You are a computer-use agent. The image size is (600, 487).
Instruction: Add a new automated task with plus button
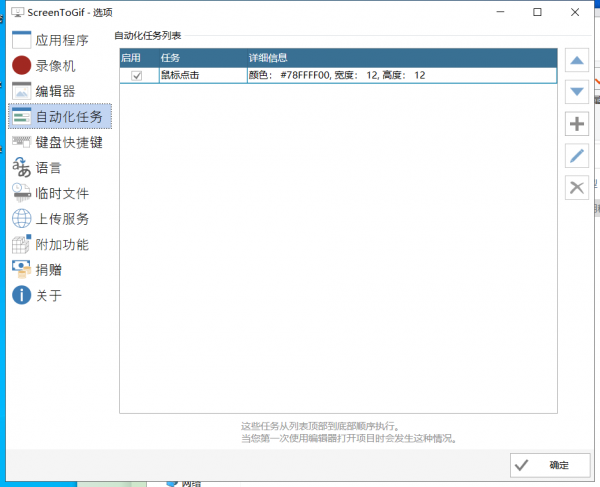click(577, 124)
